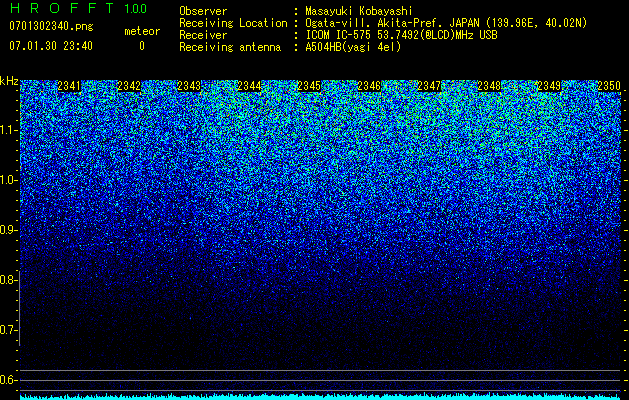Click the Receiving Location label
The image size is (629, 400).
[233, 23]
